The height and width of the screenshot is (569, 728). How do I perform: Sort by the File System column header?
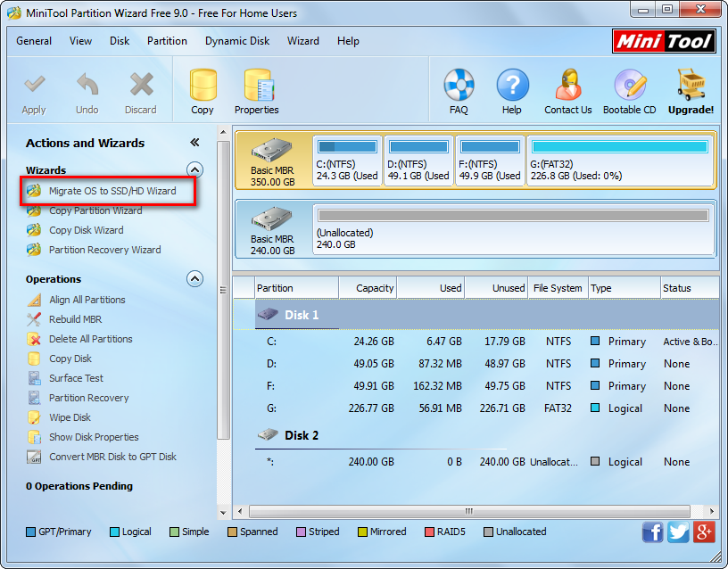point(558,288)
